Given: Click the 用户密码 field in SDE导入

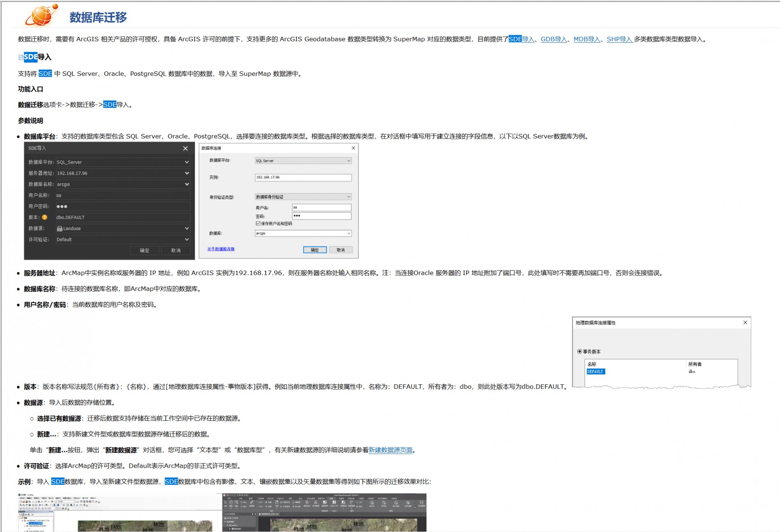Looking at the screenshot, I should (123, 207).
